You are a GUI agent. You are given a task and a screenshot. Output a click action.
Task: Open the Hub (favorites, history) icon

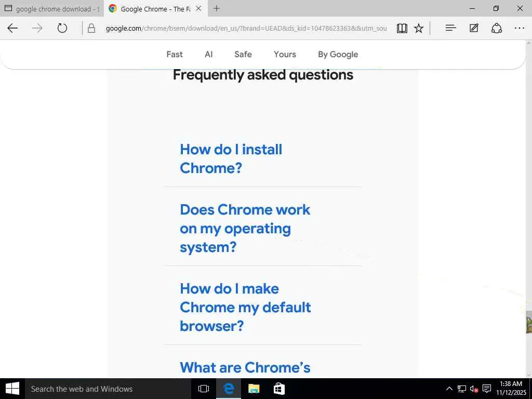click(x=450, y=28)
